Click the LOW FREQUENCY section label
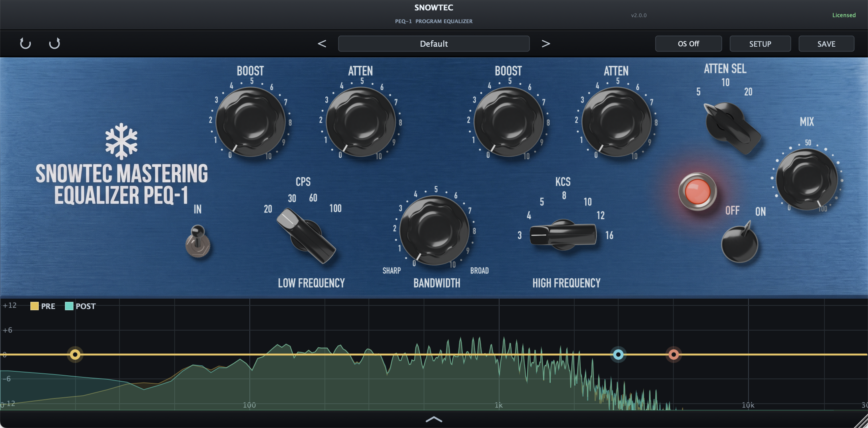This screenshot has width=868, height=428. point(311,283)
